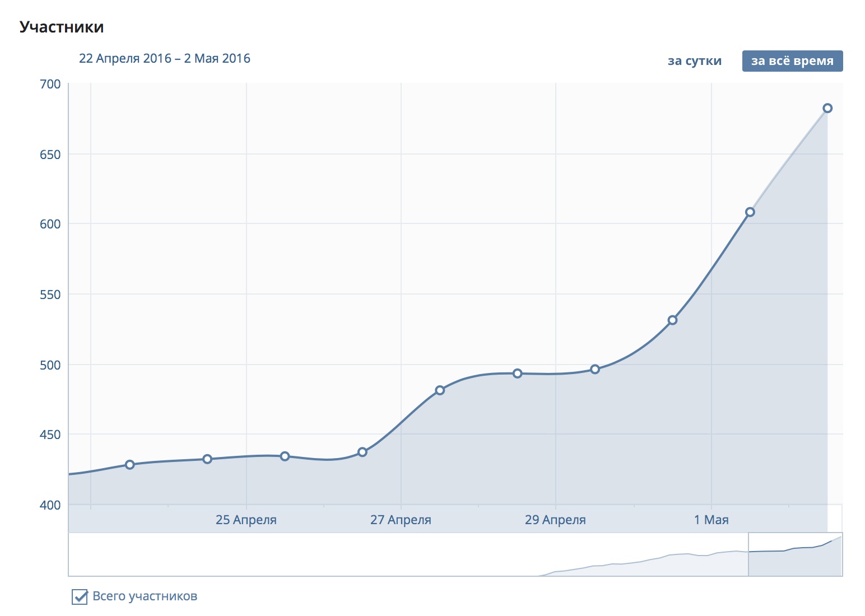Click the '27 Апреля' axis label
The height and width of the screenshot is (616, 865).
(x=401, y=520)
